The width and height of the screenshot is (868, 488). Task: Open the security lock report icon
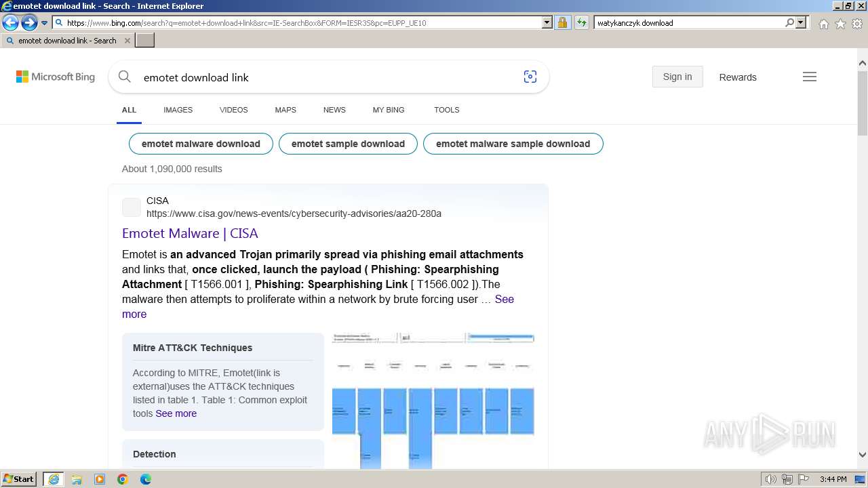point(562,23)
